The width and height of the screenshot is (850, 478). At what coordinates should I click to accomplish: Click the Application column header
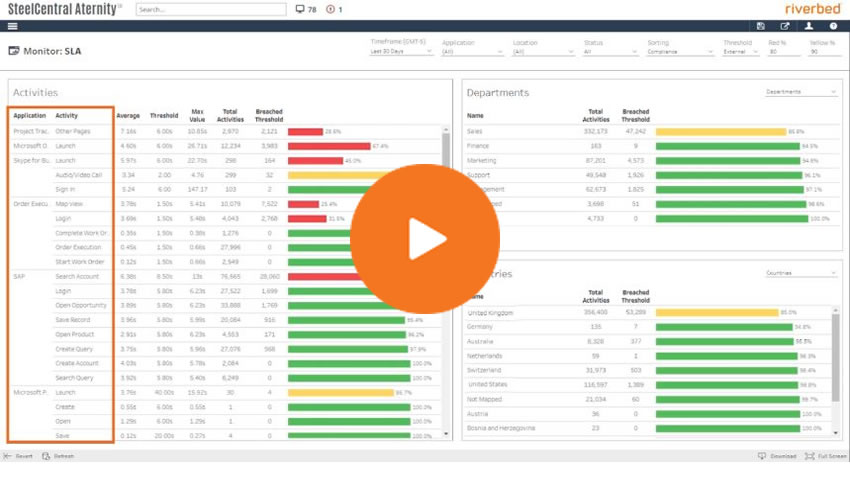29,115
